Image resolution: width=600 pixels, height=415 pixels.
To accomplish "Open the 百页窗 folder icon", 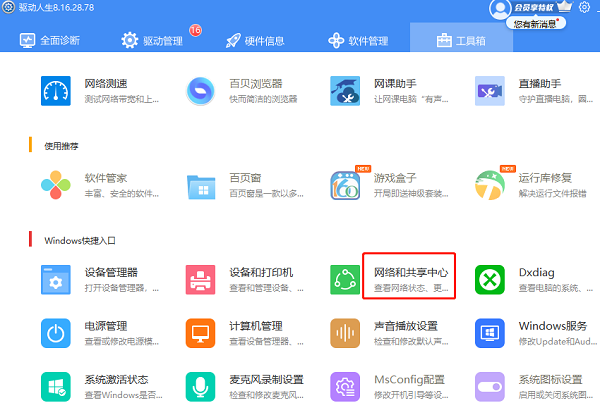I will pos(201,187).
